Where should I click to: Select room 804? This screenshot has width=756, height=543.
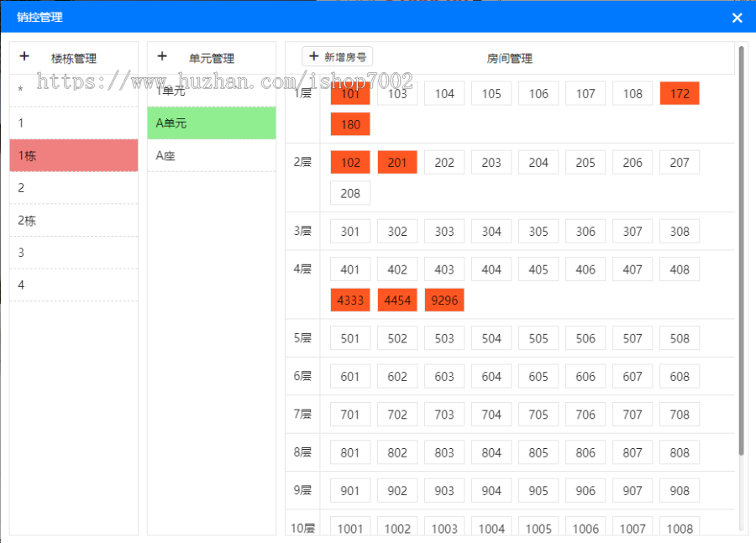point(491,452)
